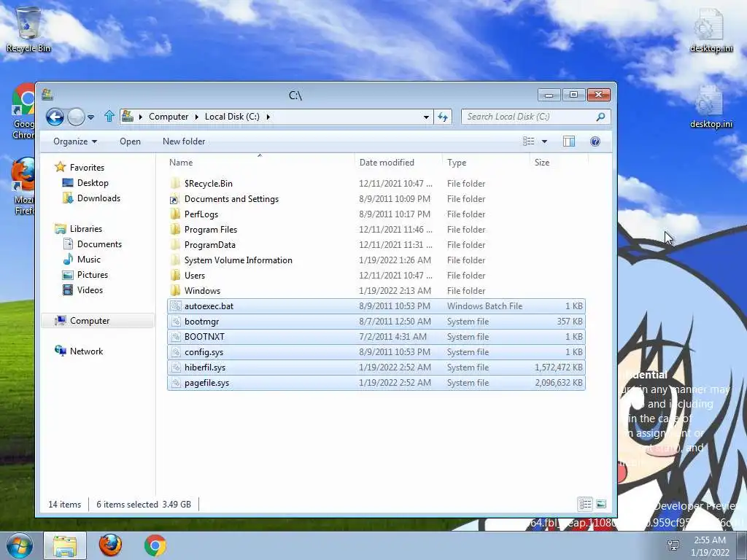The width and height of the screenshot is (747, 560).
Task: Switch to large thumbnails view in status bar
Action: tap(601, 504)
